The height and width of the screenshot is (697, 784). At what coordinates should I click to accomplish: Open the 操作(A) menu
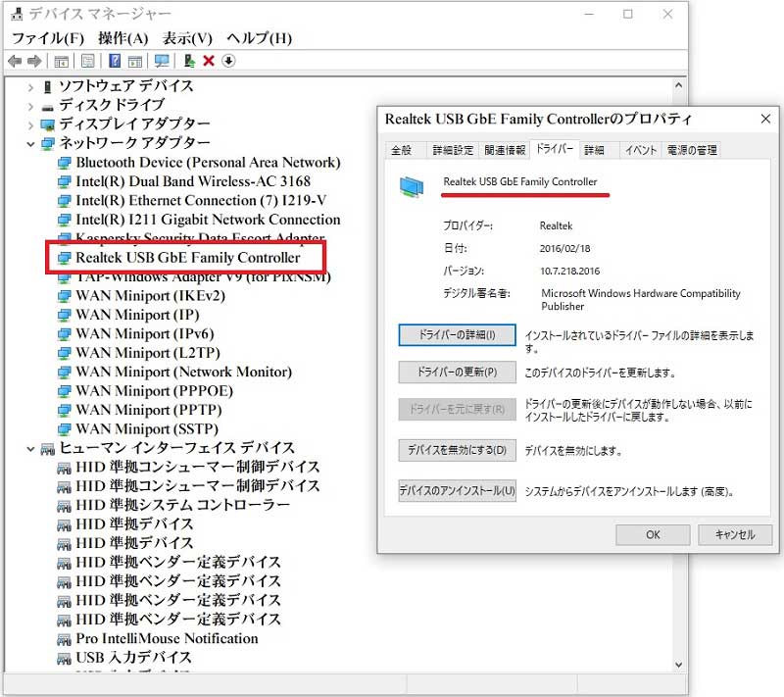pyautogui.click(x=123, y=38)
